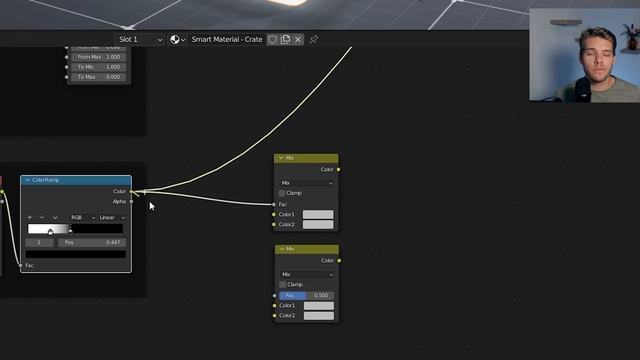Click the Fac 0.500 slider on Mix node

307,295
